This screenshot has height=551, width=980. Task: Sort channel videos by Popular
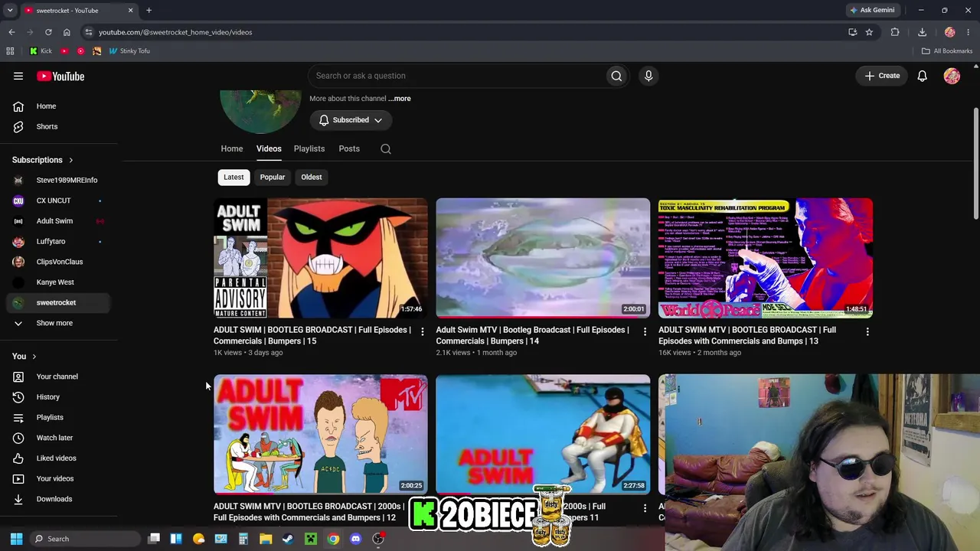click(x=273, y=178)
